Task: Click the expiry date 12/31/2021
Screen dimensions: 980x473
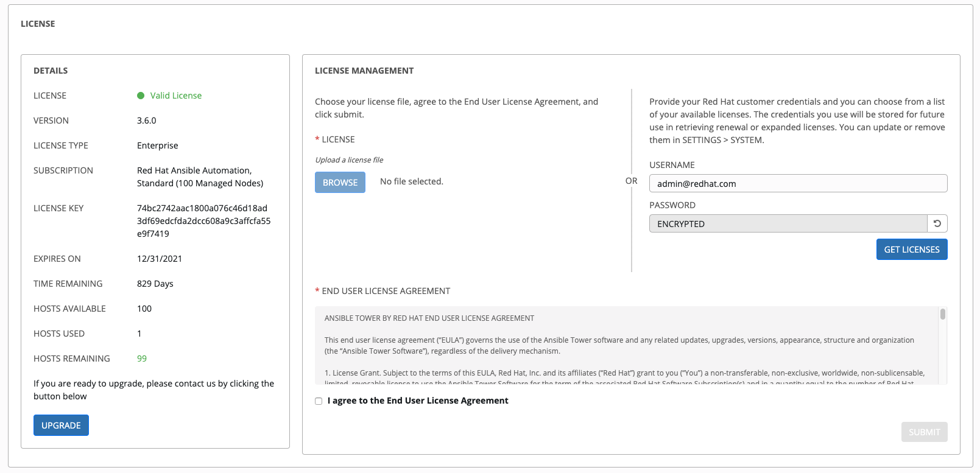Action: [160, 259]
